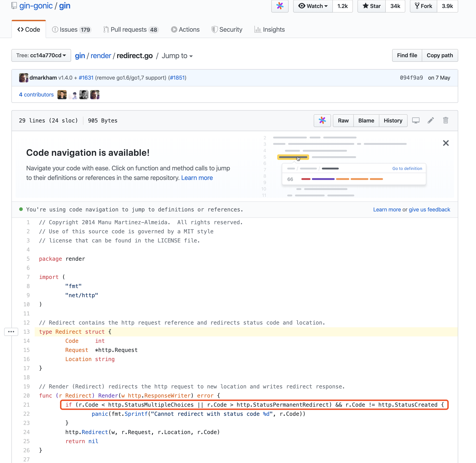Edit this file with the pencil icon
476x463 pixels.
pyautogui.click(x=431, y=120)
